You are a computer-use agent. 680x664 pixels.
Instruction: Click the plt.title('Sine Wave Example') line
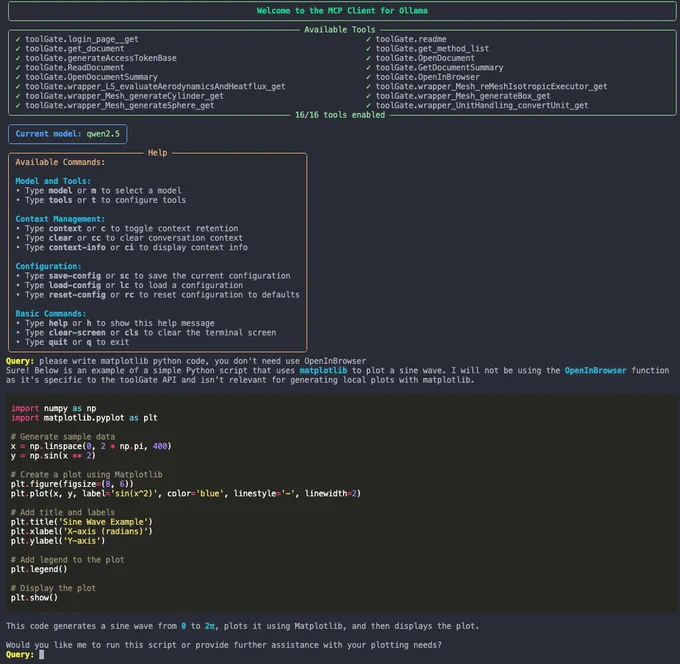pyautogui.click(x=82, y=522)
